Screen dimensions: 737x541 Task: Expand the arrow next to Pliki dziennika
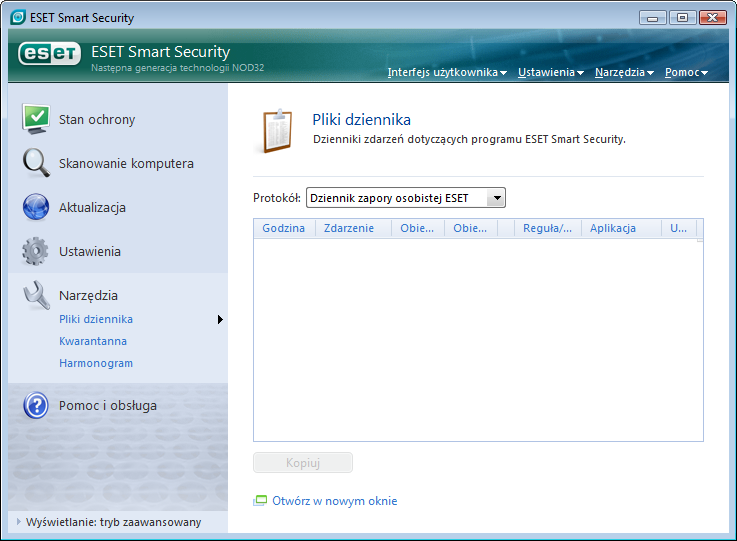point(220,320)
